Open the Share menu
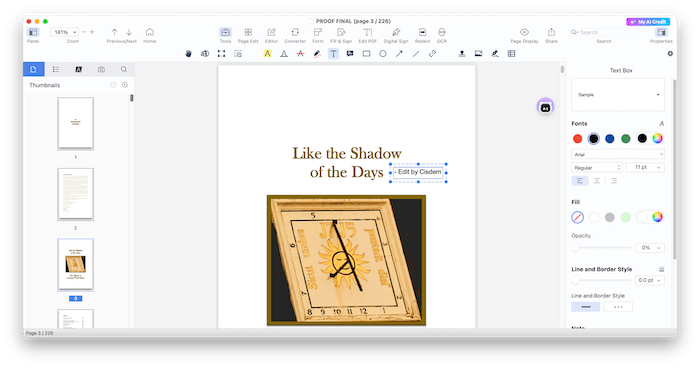The width and height of the screenshot is (700, 368). click(551, 35)
